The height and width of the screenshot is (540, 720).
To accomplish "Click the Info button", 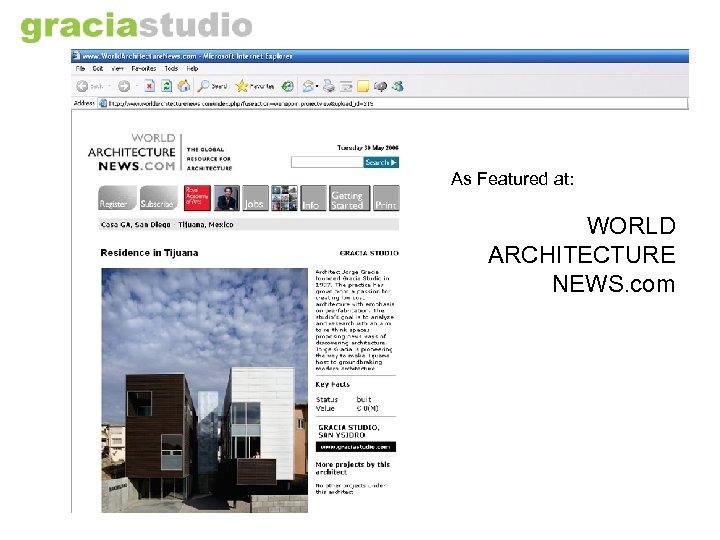I will [x=313, y=198].
